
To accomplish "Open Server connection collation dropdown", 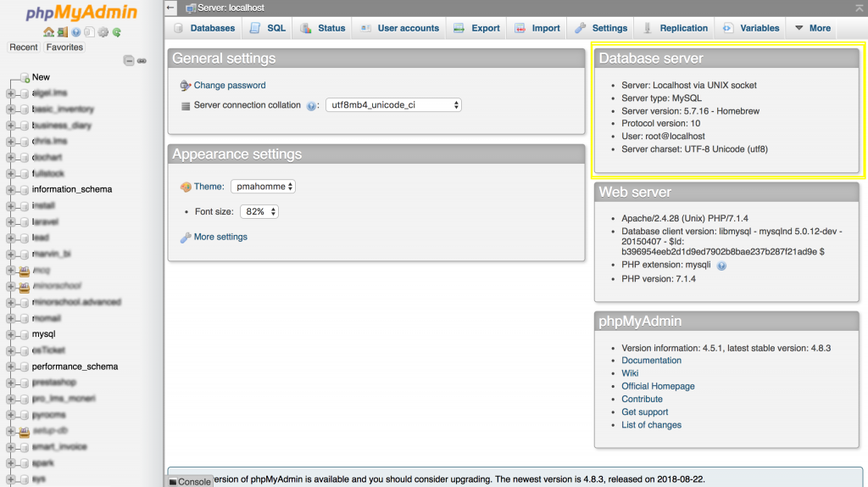I will [393, 104].
